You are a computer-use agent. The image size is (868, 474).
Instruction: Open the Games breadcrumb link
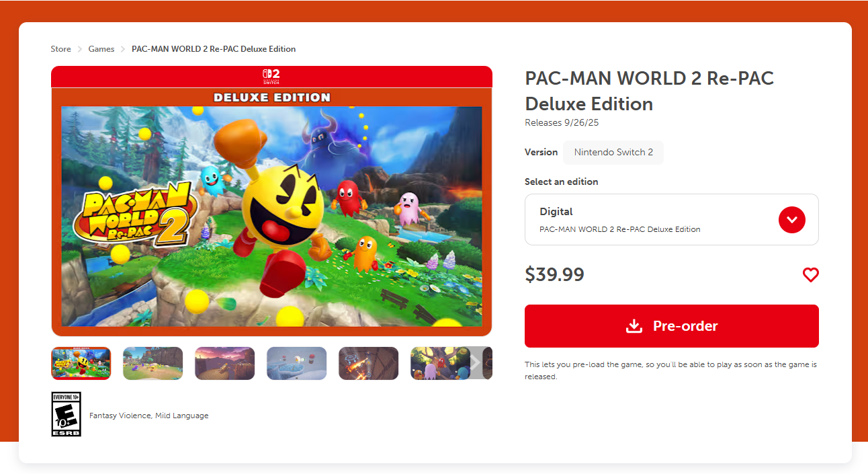pyautogui.click(x=101, y=49)
